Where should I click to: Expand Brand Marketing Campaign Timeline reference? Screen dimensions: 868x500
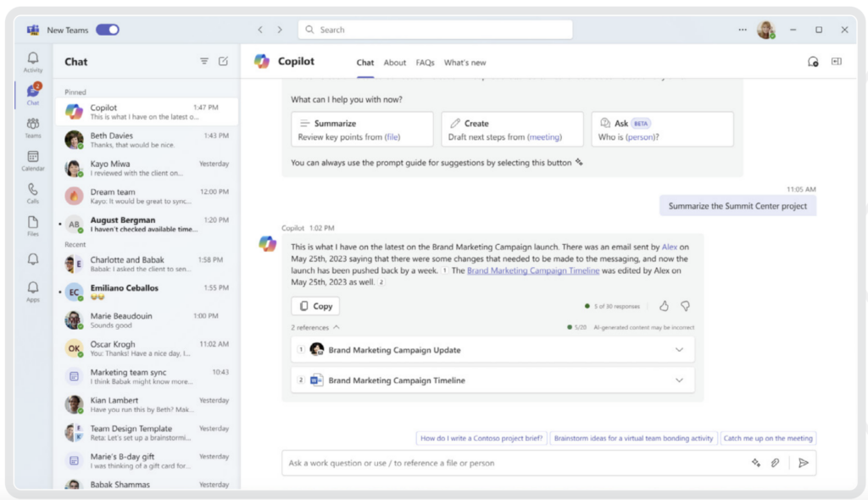coord(679,381)
